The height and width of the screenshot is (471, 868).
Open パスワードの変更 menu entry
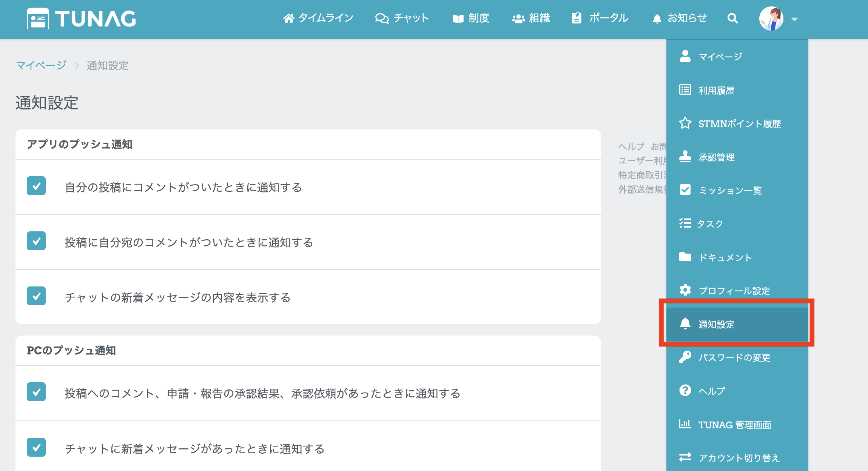click(737, 357)
